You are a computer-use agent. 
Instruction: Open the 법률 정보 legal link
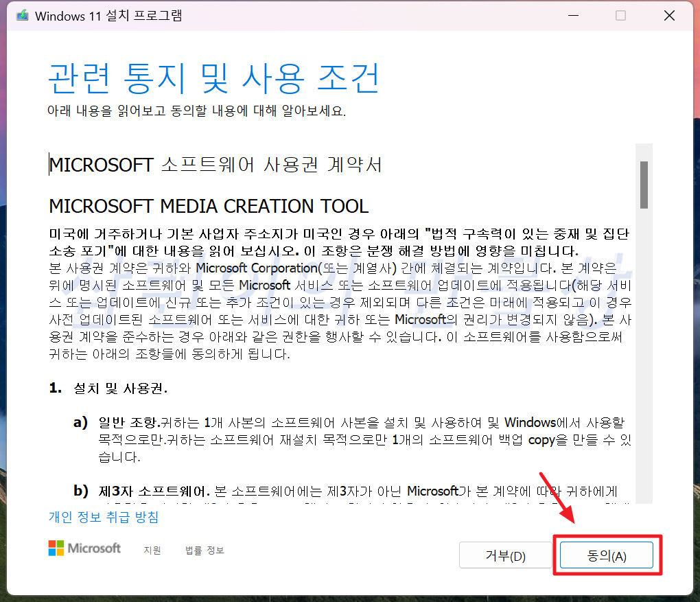pos(205,551)
